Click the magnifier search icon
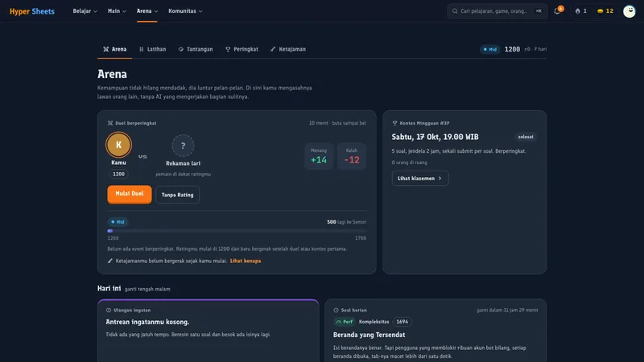Image resolution: width=644 pixels, height=362 pixels. (x=455, y=11)
